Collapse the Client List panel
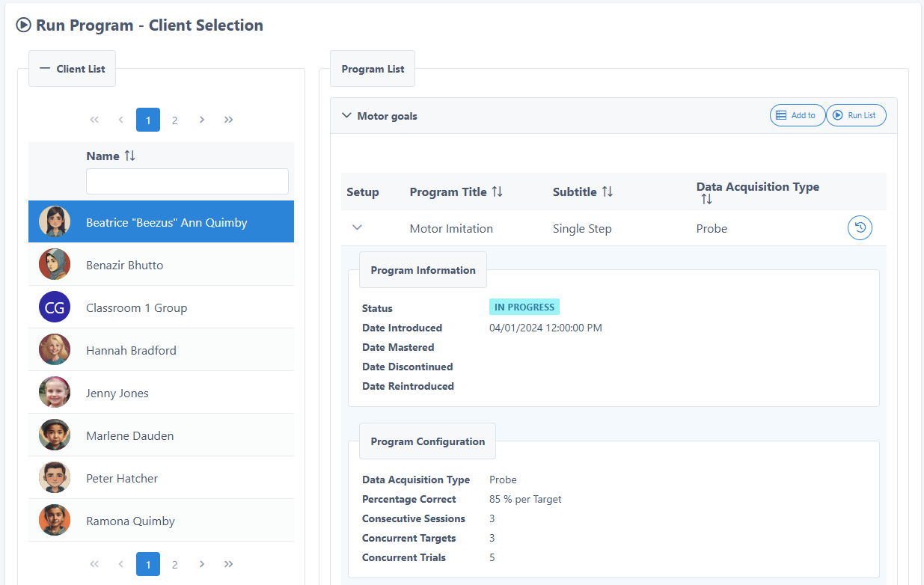The width and height of the screenshot is (924, 585). [x=72, y=69]
